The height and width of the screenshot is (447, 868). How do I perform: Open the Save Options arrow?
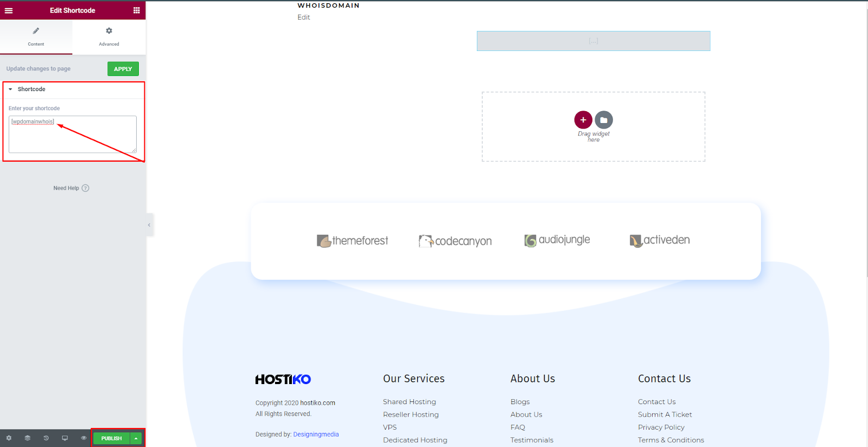[x=136, y=438]
